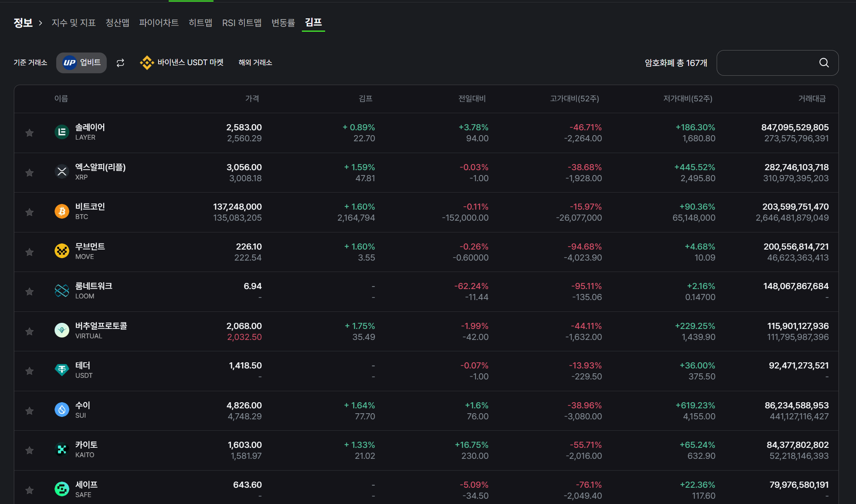This screenshot has height=504, width=856.
Task: Sort by 김프 column header
Action: click(x=365, y=99)
